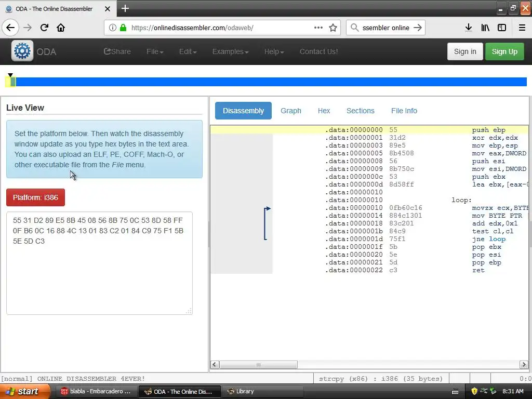Click the xor edx,edx instruction
The width and height of the screenshot is (532, 399).
click(495, 138)
